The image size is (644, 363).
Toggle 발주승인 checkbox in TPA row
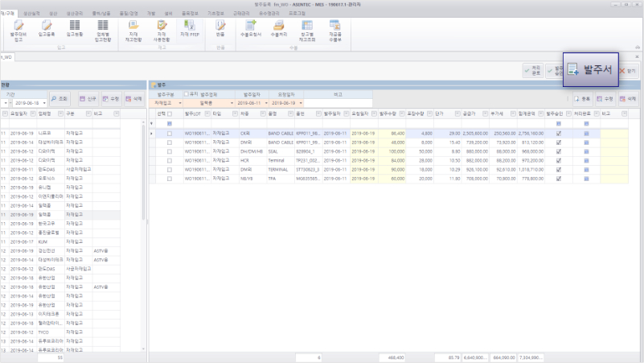pos(559,179)
